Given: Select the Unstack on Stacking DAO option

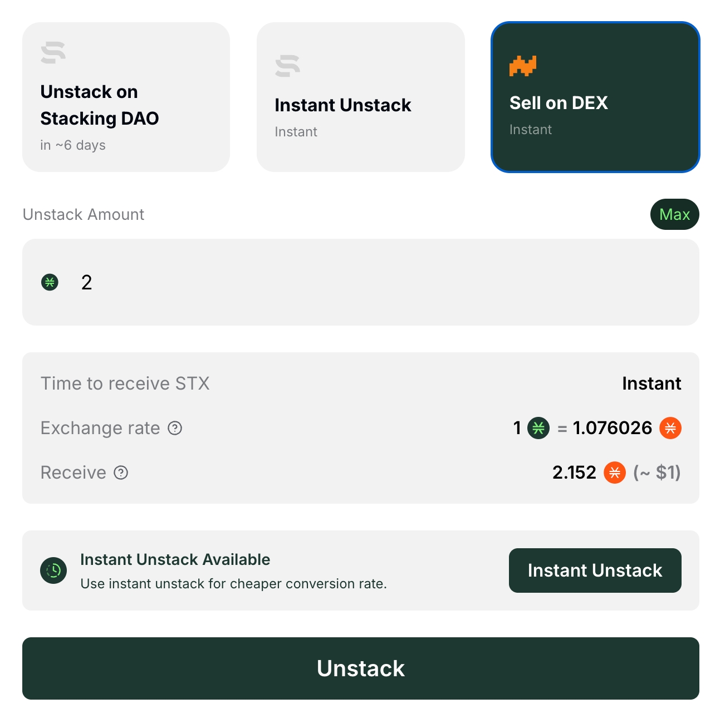Looking at the screenshot, I should [126, 97].
